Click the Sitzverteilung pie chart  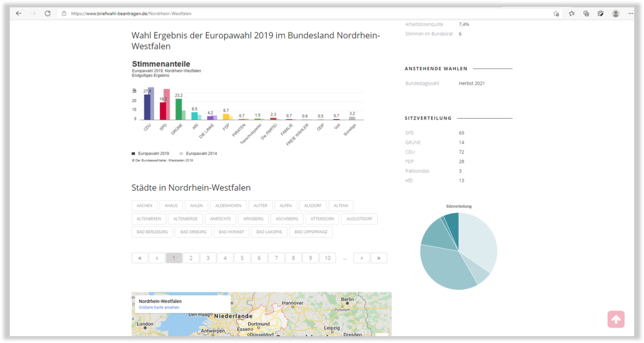(459, 251)
